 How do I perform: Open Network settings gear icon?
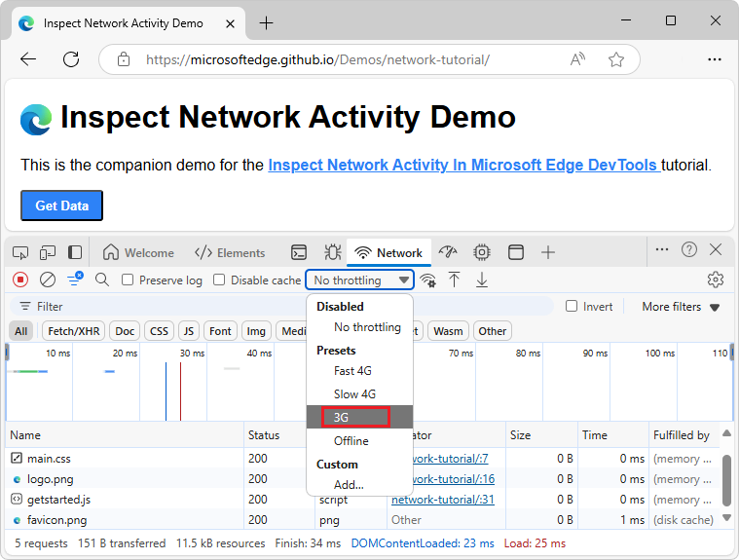coord(716,280)
